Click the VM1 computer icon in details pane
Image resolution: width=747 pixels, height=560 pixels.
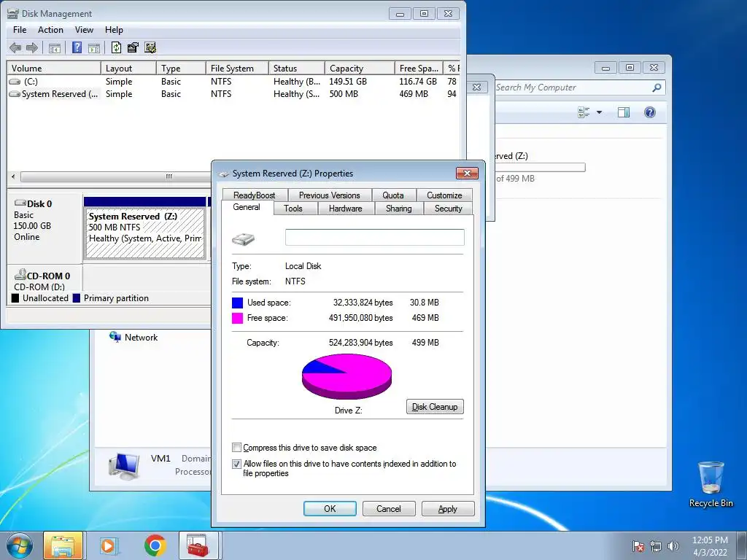(x=124, y=466)
